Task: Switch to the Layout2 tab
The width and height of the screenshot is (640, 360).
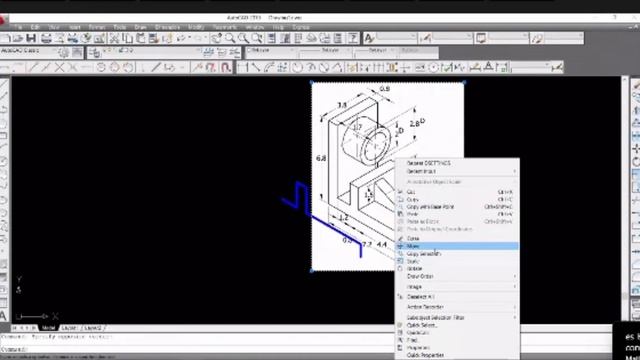Action: [93, 328]
